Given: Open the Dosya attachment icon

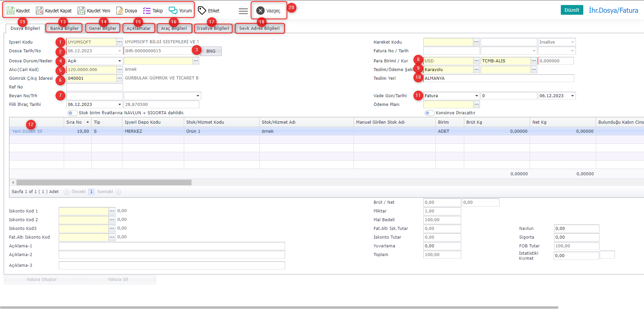Looking at the screenshot, I should coord(119,11).
